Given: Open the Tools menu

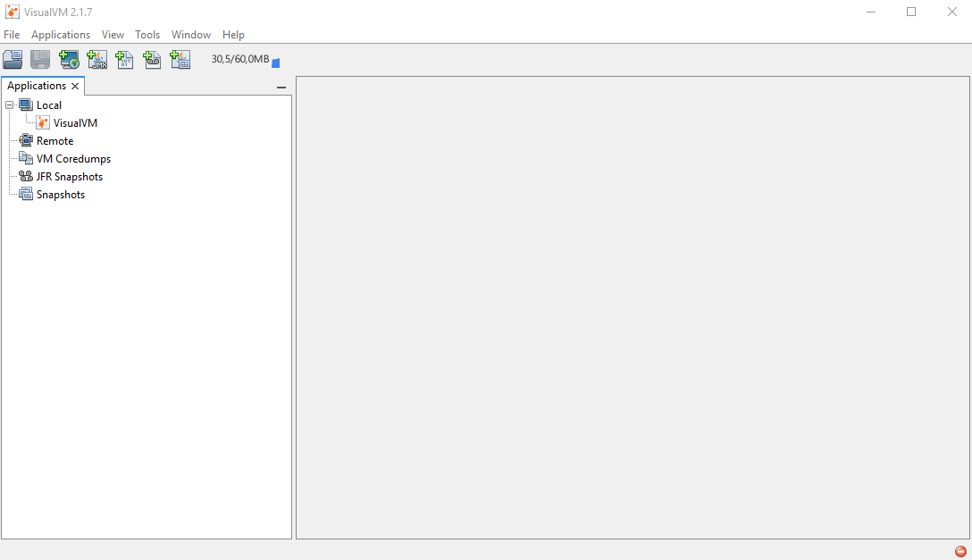Looking at the screenshot, I should pyautogui.click(x=147, y=35).
